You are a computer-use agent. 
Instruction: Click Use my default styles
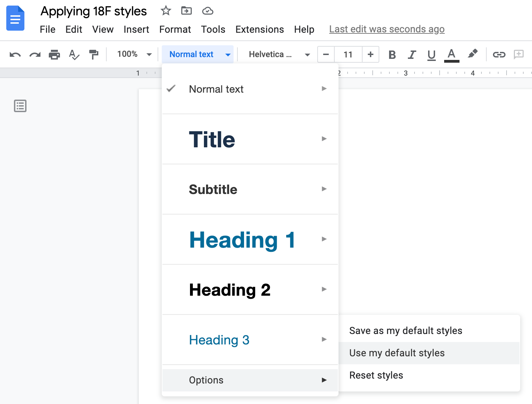pos(397,353)
